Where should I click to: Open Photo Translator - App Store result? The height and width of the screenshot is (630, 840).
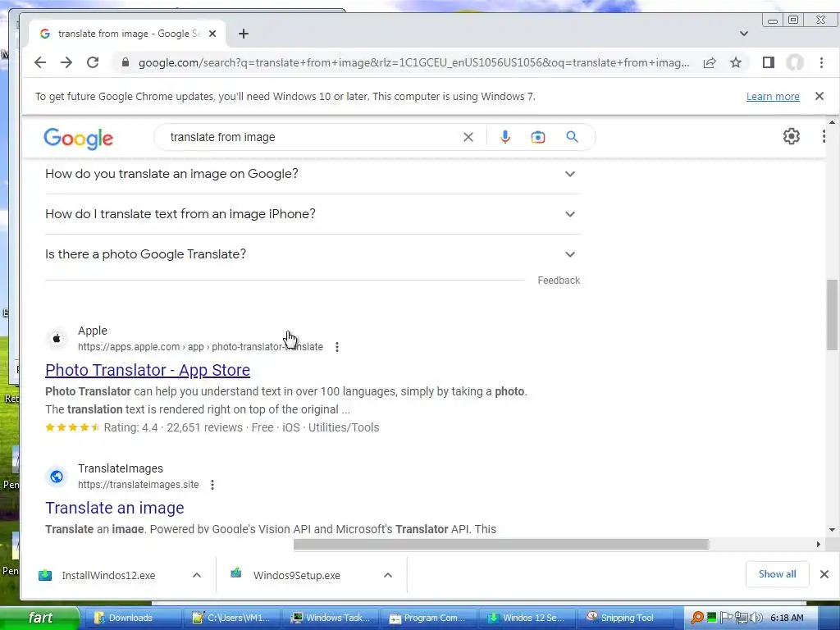[x=148, y=370]
